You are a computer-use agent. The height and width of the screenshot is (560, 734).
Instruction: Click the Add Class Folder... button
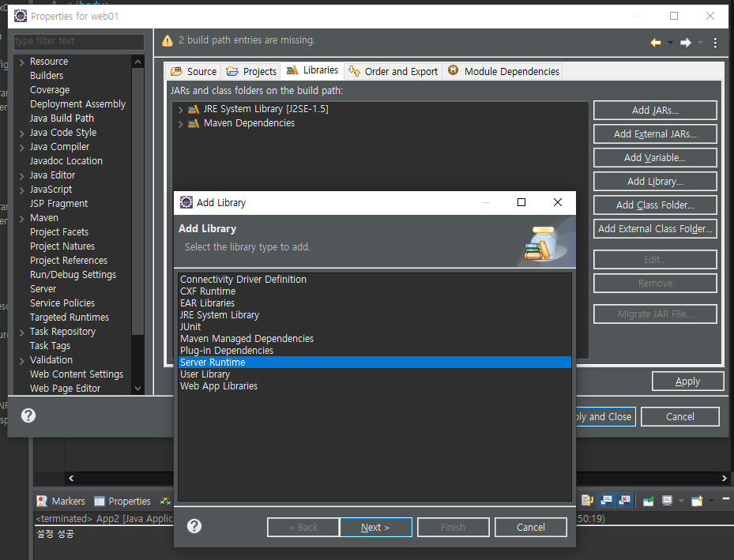point(655,205)
